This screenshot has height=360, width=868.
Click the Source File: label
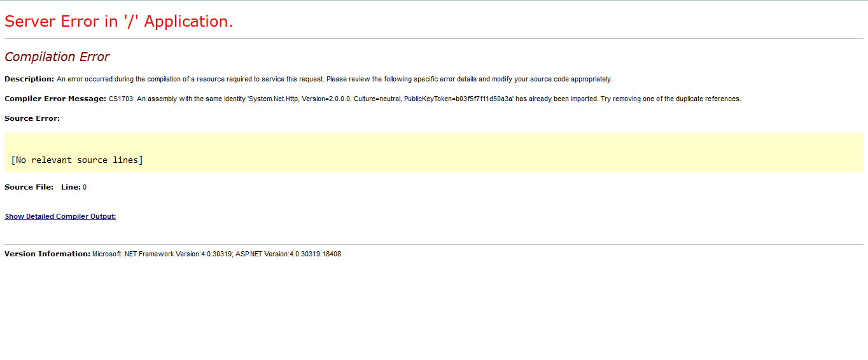coord(29,187)
